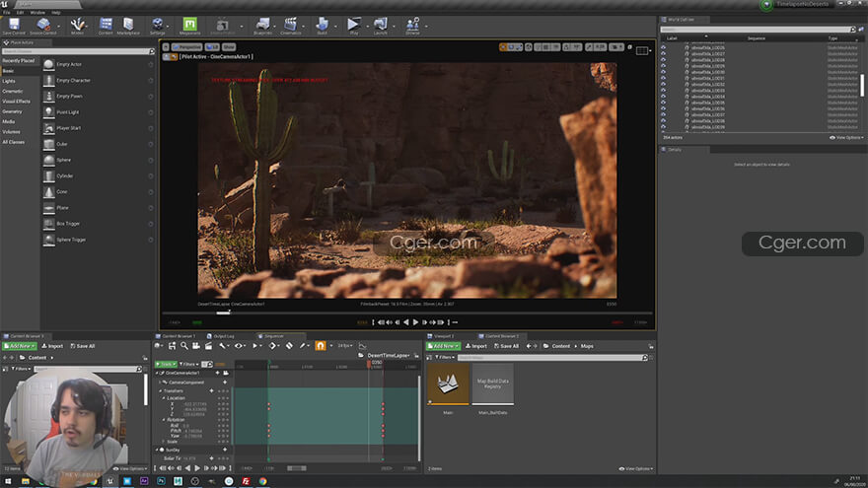Open View Options in World Outliner
Screen dimensions: 868x488
tap(846, 138)
